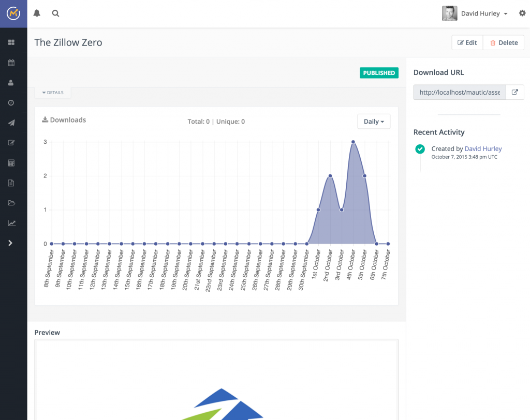Screen dimensions: 530x420
Task: Click the Mautic logo icon
Action: point(13,13)
